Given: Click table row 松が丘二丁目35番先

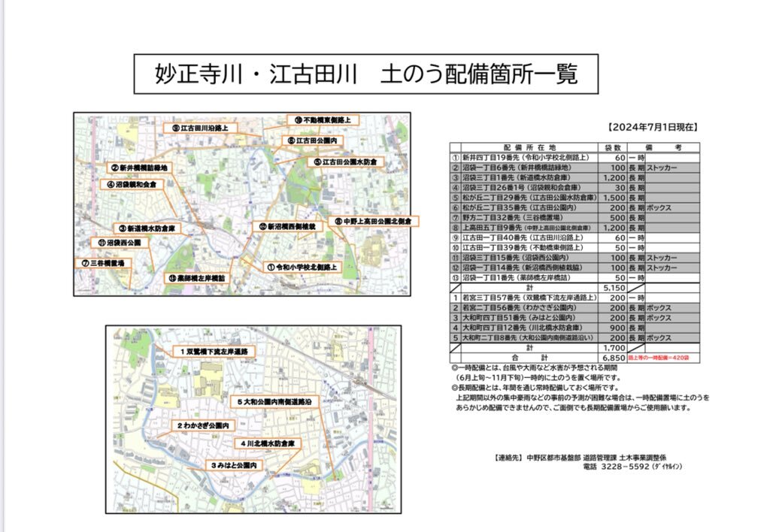Looking at the screenshot, I should pyautogui.click(x=574, y=207).
